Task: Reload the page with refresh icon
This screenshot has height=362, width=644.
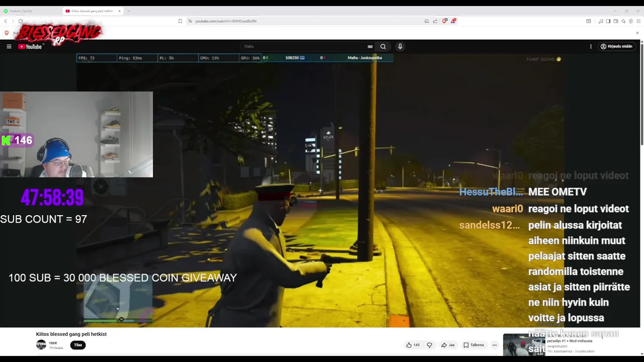Action: pos(21,21)
